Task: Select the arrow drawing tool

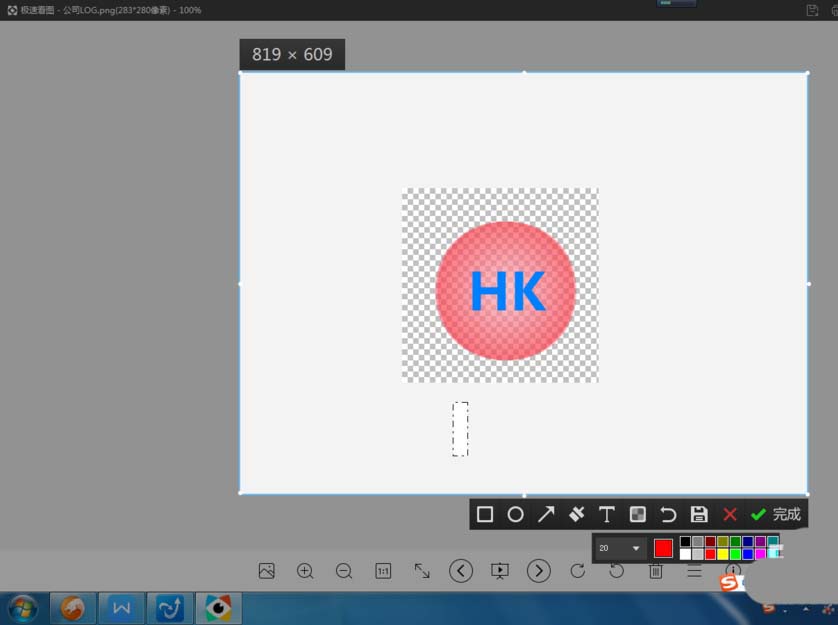Action: pos(546,514)
